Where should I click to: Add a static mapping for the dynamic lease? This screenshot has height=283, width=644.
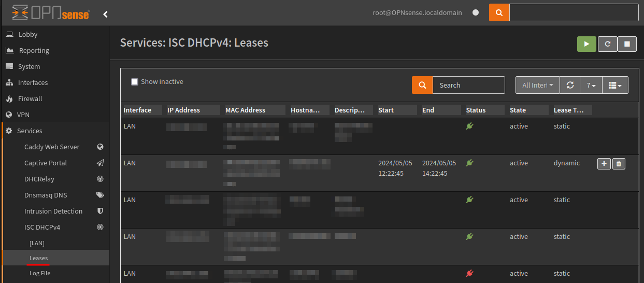(604, 164)
